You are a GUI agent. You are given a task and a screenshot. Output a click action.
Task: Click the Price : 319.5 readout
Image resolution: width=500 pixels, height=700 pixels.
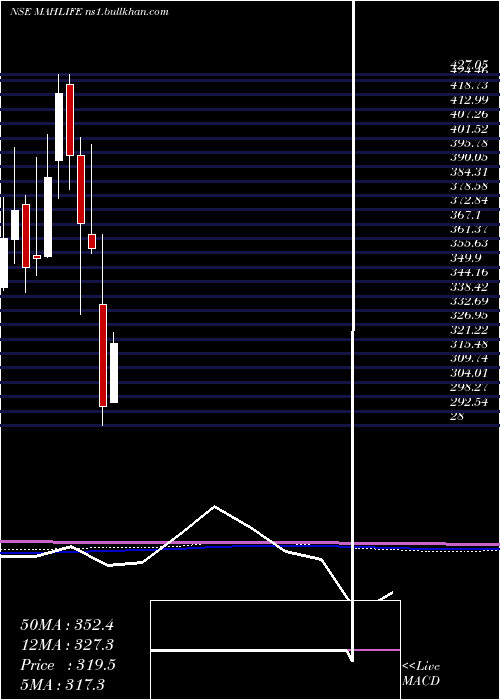point(68,665)
